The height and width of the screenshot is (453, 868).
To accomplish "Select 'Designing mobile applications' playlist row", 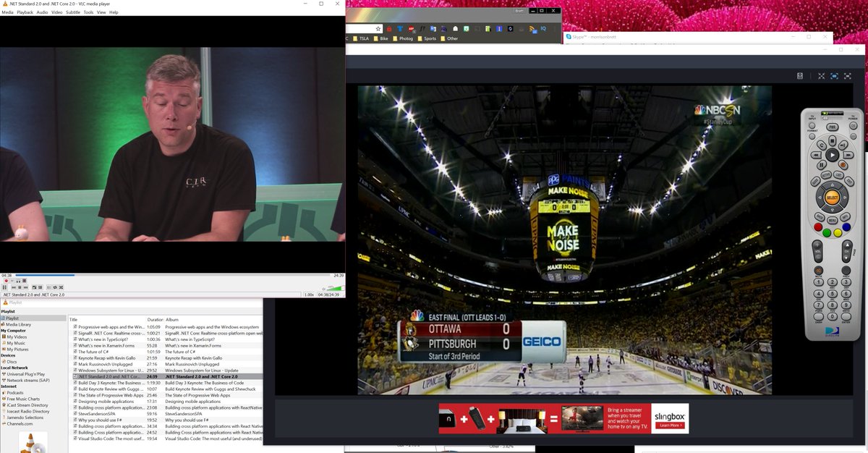I will [166, 401].
